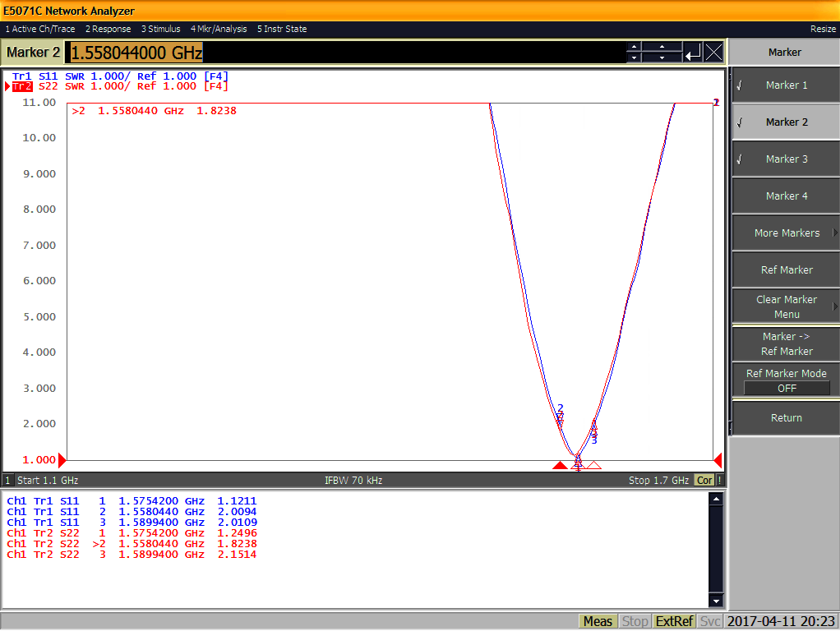Open the Stimulus menu

[160, 29]
